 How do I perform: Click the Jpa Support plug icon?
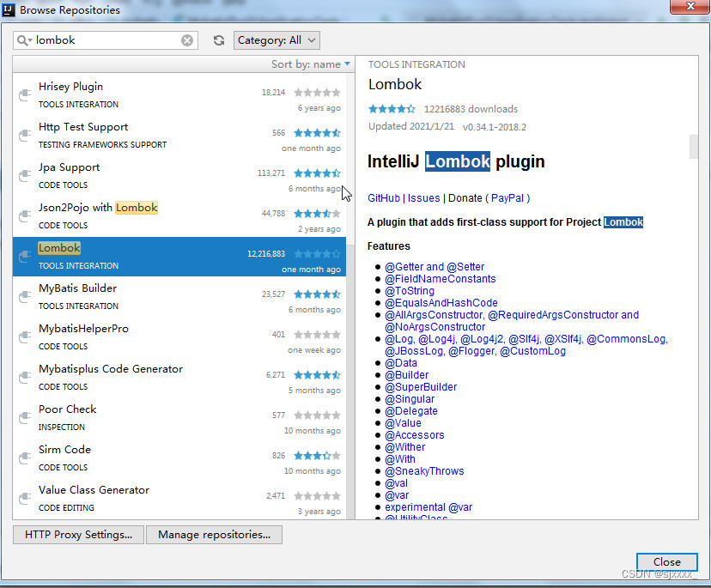[x=25, y=175]
